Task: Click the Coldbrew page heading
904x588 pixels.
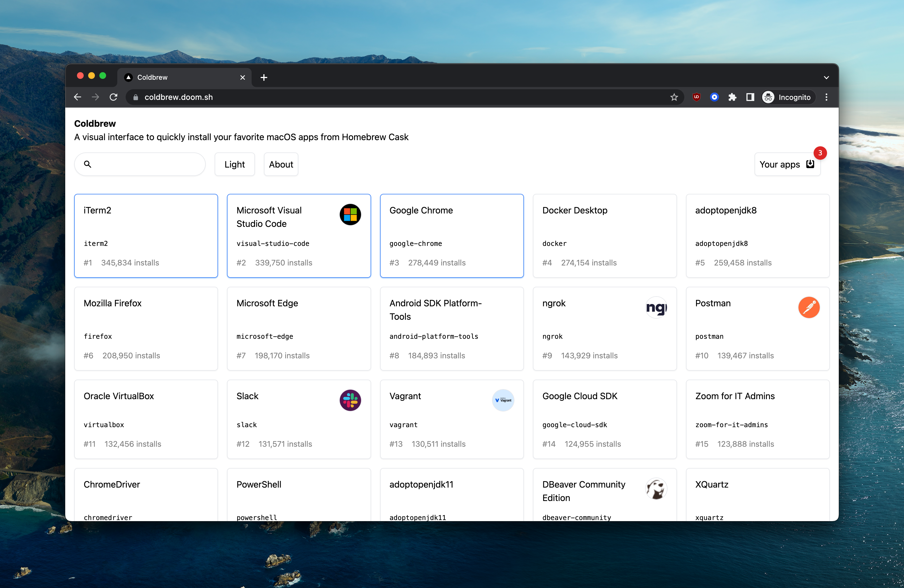Action: coord(95,123)
